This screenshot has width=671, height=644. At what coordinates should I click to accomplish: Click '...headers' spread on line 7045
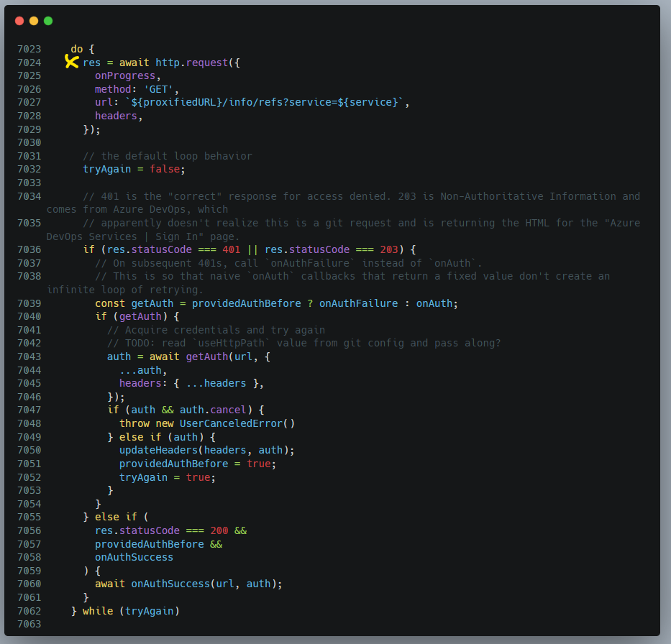click(216, 384)
